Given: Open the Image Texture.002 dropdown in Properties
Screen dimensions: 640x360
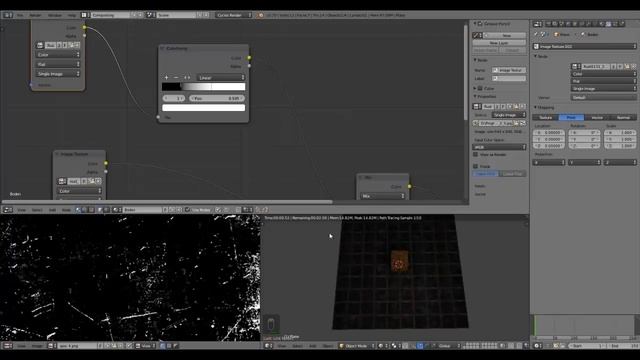Looking at the screenshot, I should (x=585, y=47).
